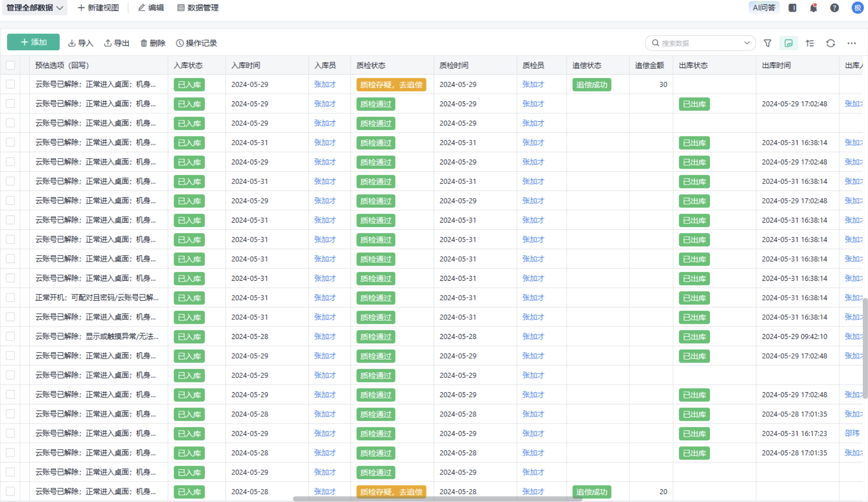Click the green 添加 button
The height and width of the screenshot is (502, 868).
coord(33,42)
